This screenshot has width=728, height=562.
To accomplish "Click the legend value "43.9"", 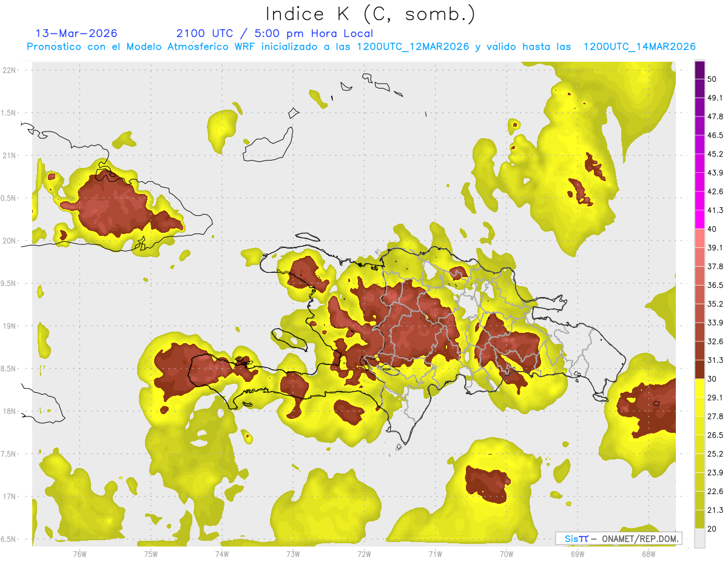I will 715,173.
